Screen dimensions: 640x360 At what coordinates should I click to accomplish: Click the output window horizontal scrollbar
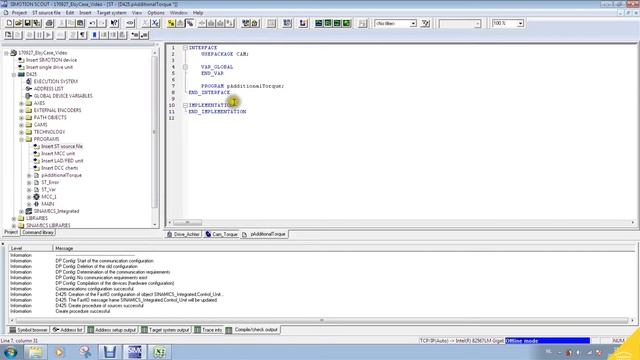pos(322,320)
